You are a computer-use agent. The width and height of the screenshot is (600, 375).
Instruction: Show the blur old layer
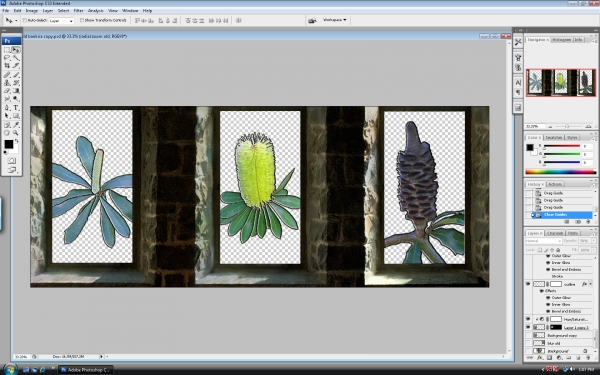pyautogui.click(x=528, y=343)
